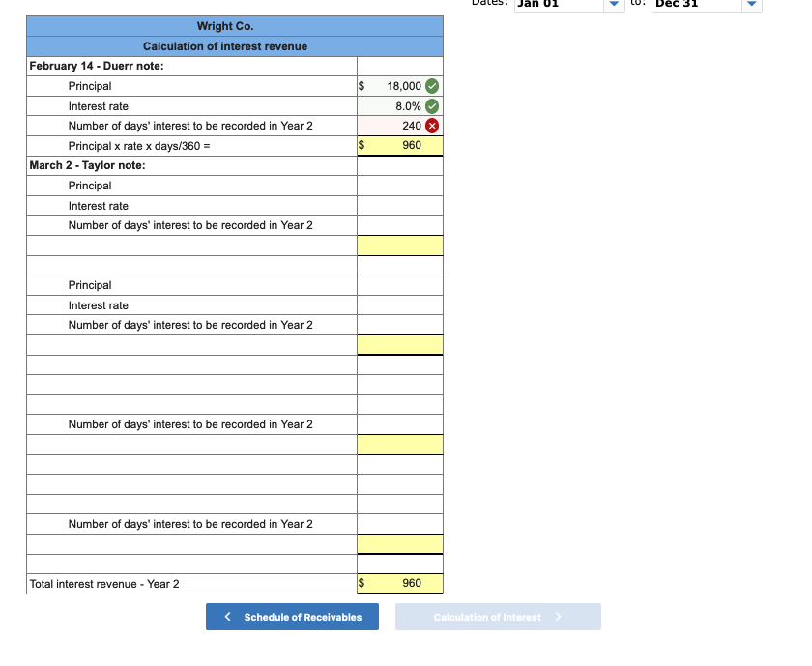The width and height of the screenshot is (812, 666).
Task: Click the Taylor note number of days cell
Action: (400, 225)
